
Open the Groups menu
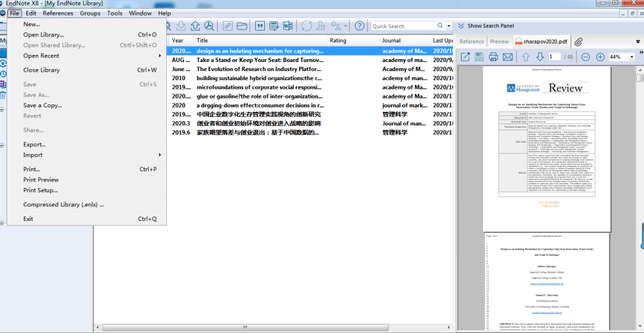(91, 13)
